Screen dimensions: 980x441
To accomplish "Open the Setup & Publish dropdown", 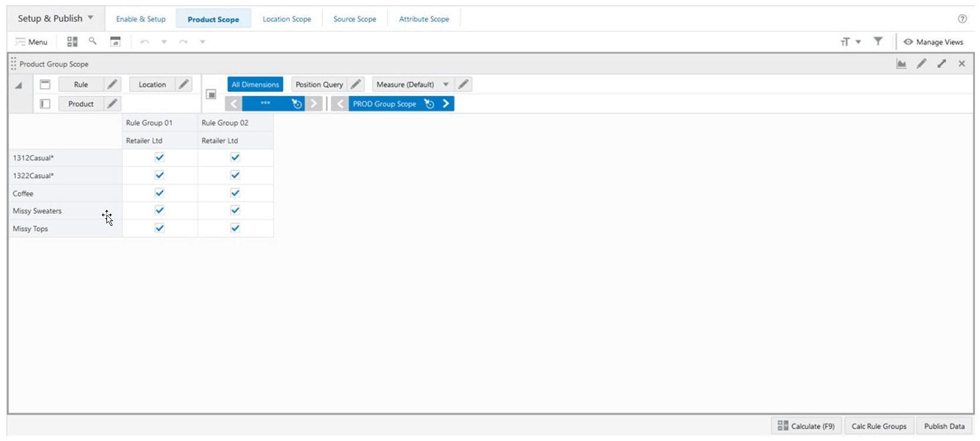I will coord(55,18).
